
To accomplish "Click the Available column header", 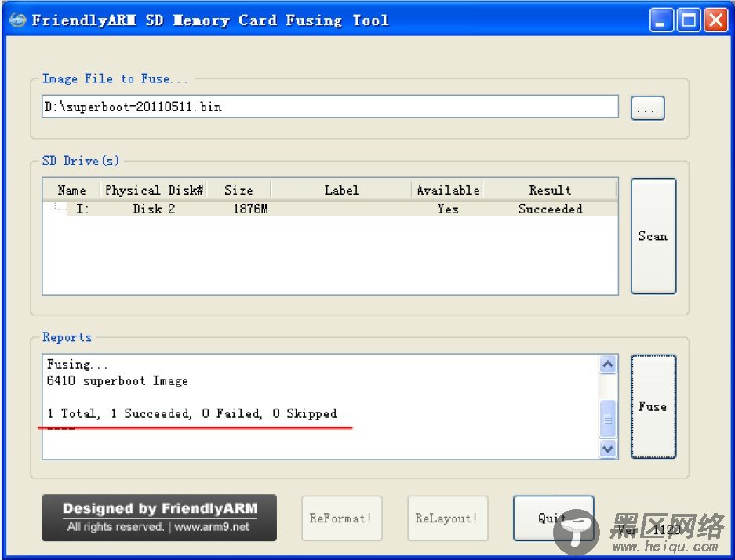I will [x=448, y=190].
